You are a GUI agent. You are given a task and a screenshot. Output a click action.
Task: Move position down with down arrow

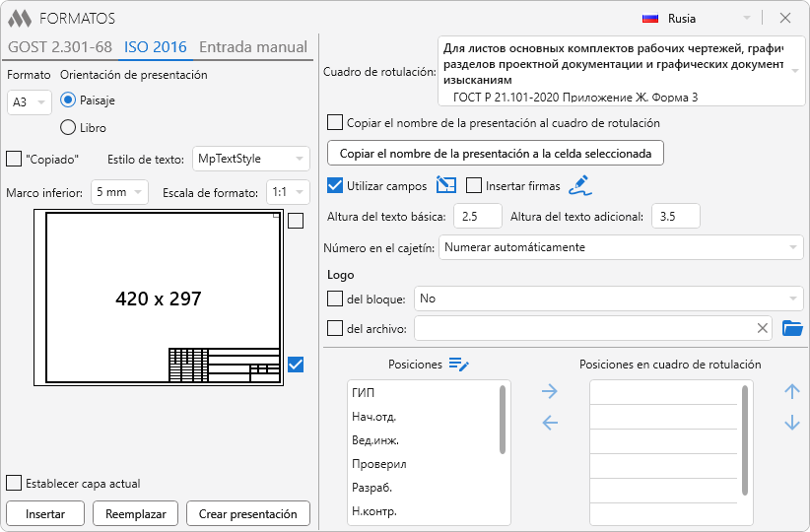point(791,424)
